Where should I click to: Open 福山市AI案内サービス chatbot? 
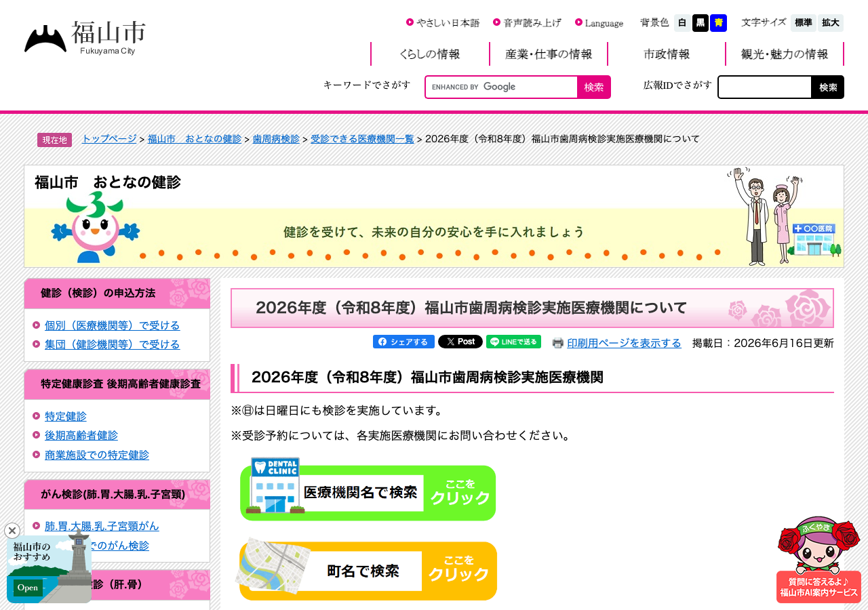pyautogui.click(x=818, y=560)
